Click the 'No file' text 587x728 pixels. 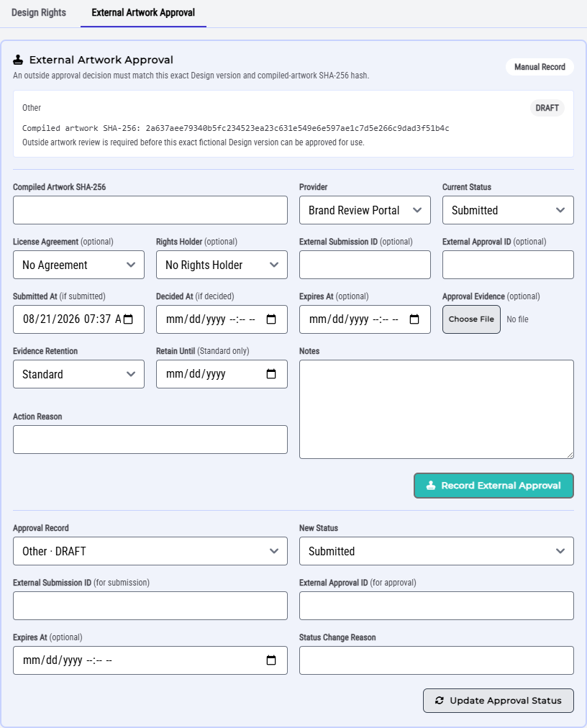517,319
